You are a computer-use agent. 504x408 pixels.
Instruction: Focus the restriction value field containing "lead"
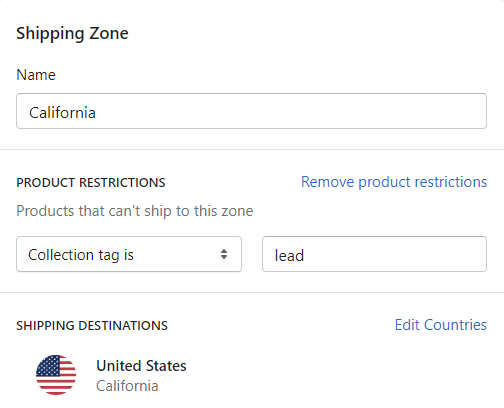375,254
